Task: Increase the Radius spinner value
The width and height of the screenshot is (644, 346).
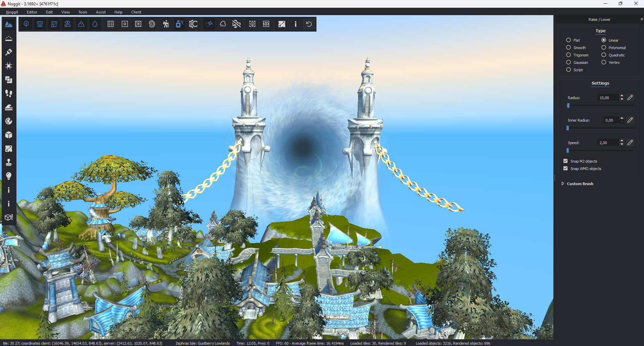Action: click(622, 96)
